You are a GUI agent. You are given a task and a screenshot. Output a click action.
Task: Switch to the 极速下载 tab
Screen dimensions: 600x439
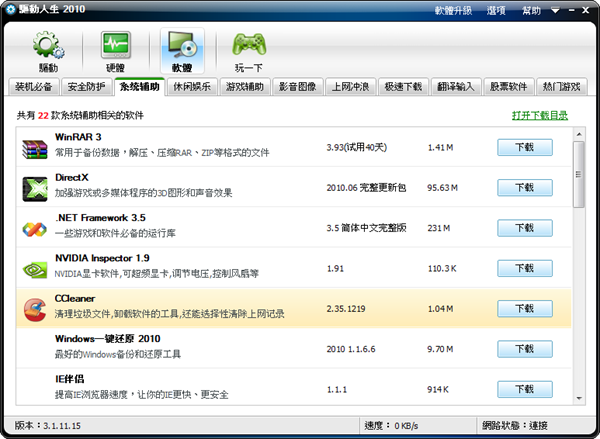click(x=403, y=87)
